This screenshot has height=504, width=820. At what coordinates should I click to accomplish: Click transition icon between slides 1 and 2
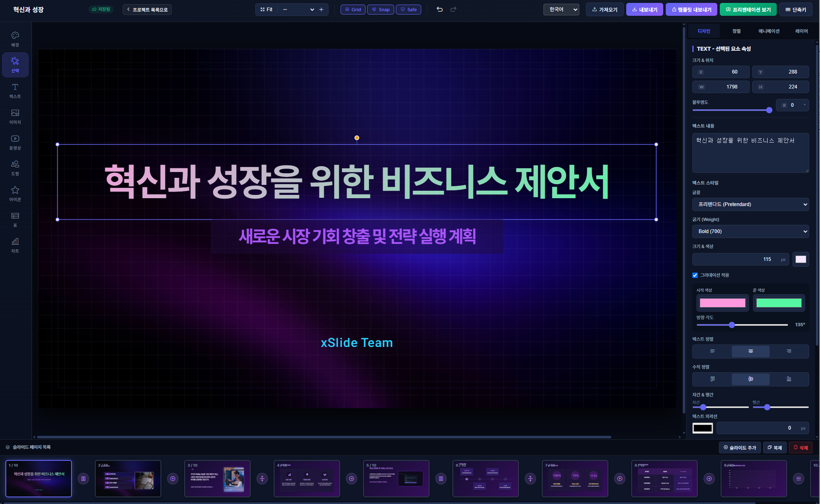83,479
